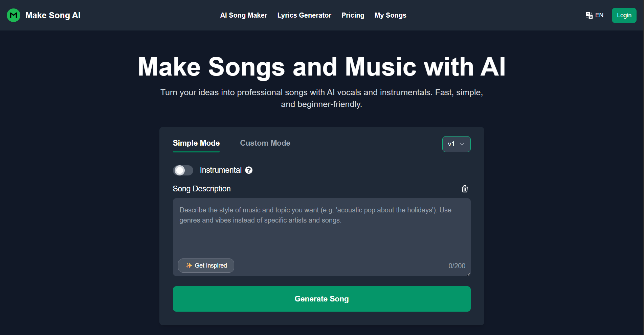Enable the Instrumental toggle switch
The height and width of the screenshot is (335, 644).
pyautogui.click(x=183, y=170)
